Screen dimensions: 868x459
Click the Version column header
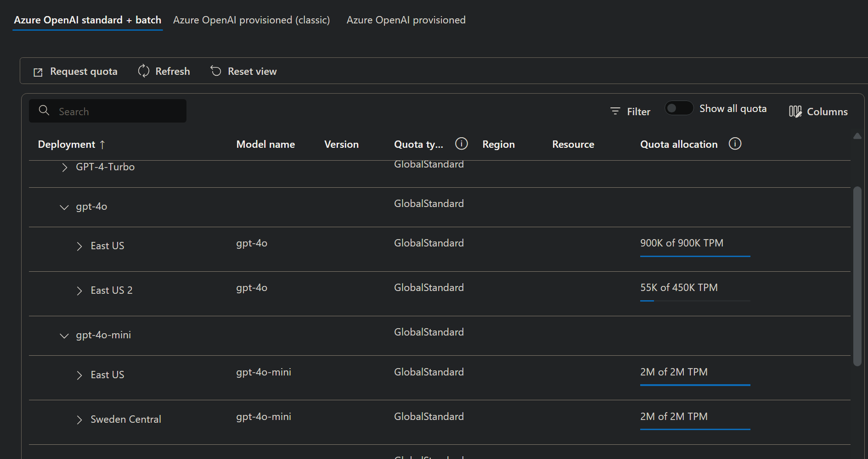tap(341, 144)
